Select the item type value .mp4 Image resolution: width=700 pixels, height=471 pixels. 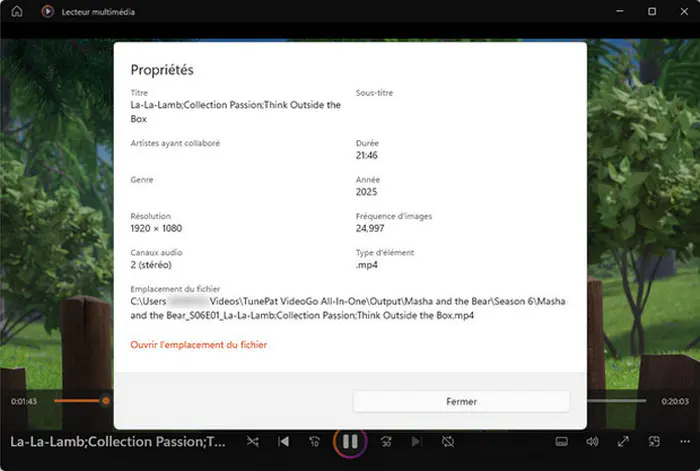coord(367,265)
